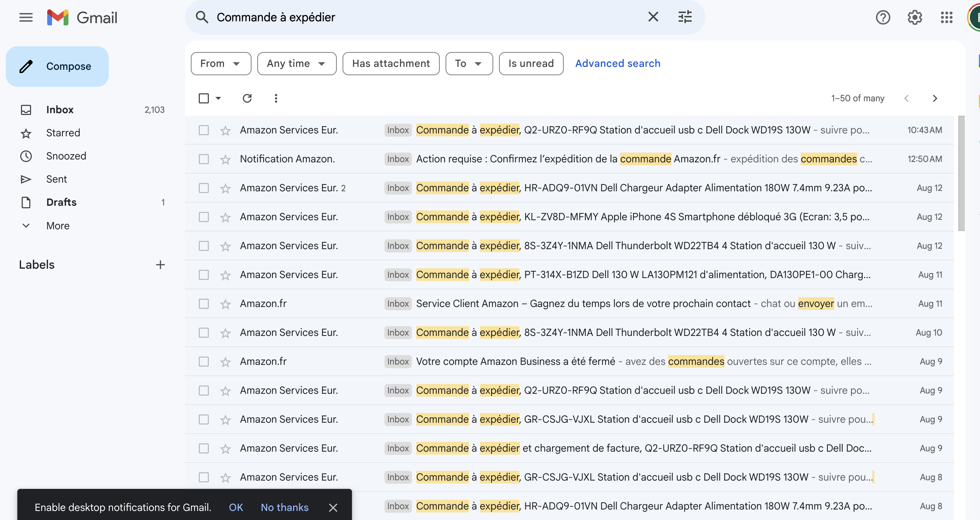
Task: Open Settings gear icon
Action: pyautogui.click(x=915, y=17)
